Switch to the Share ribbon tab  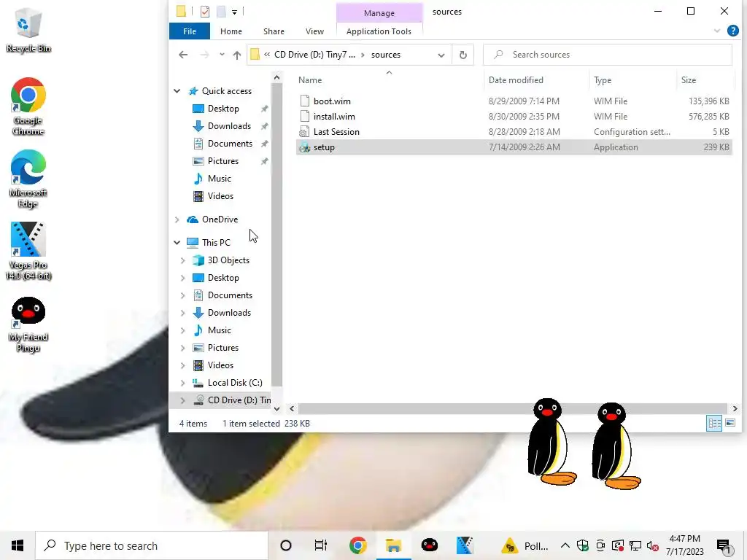coord(274,31)
